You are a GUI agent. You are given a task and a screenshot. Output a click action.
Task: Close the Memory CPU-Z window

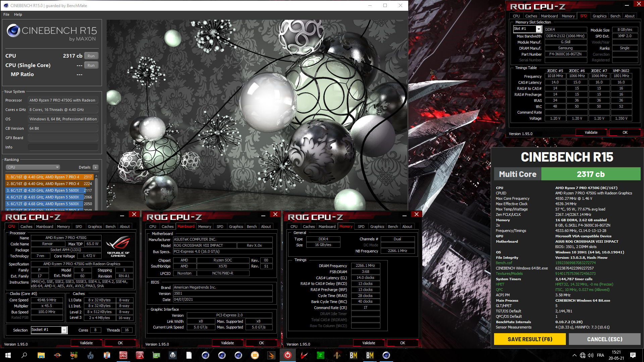point(417,214)
